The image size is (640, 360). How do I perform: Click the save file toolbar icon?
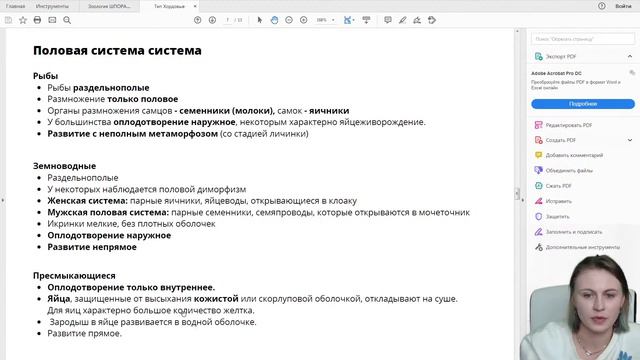pyautogui.click(x=8, y=20)
